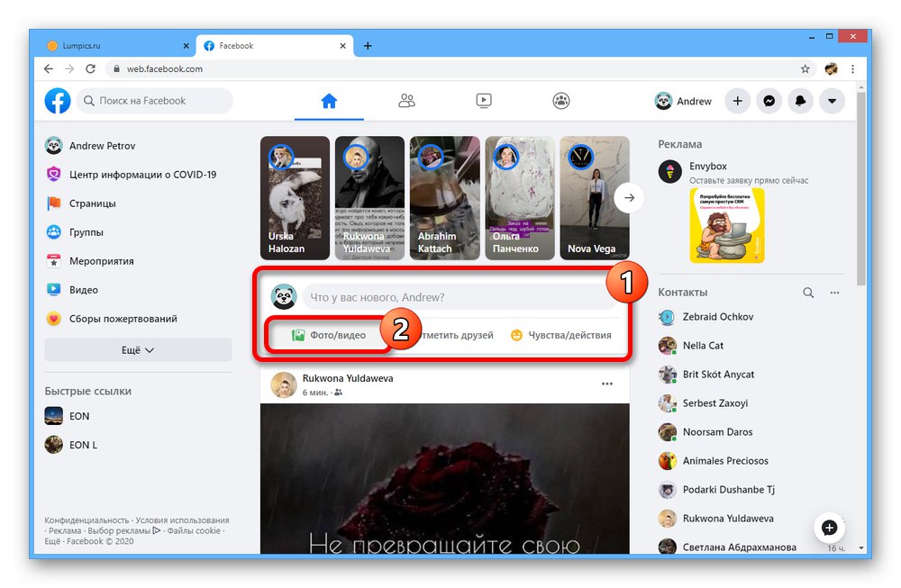Close the Lumpics.ru tab
Image resolution: width=901 pixels, height=588 pixels.
[x=186, y=46]
